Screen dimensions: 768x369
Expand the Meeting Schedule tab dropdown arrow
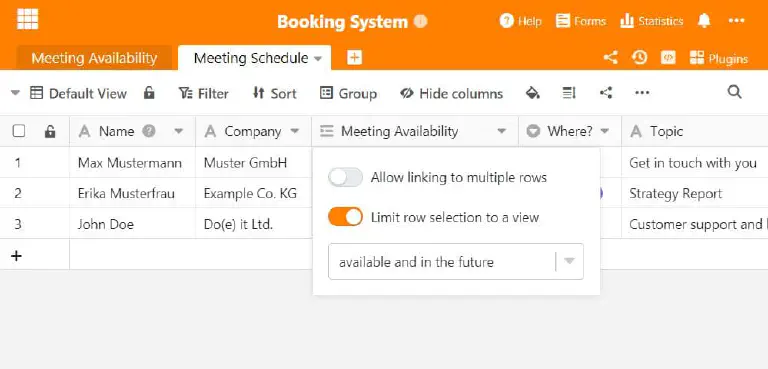click(318, 59)
